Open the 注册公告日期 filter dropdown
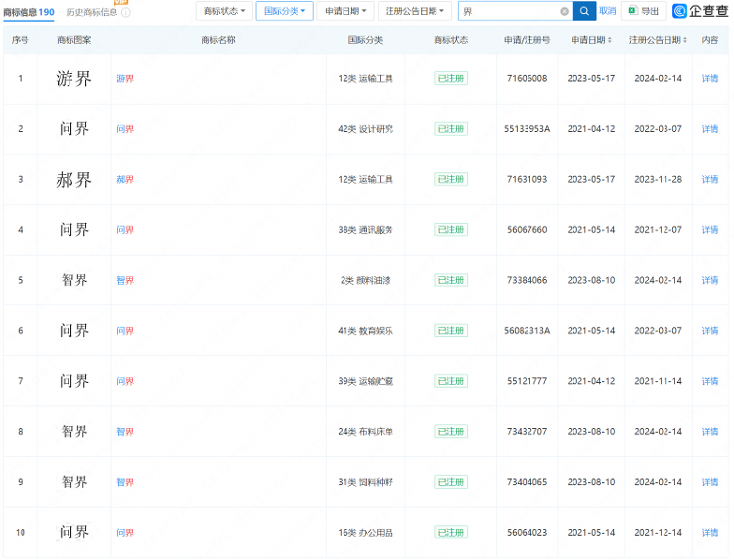This screenshot has width=734, height=560. click(415, 11)
